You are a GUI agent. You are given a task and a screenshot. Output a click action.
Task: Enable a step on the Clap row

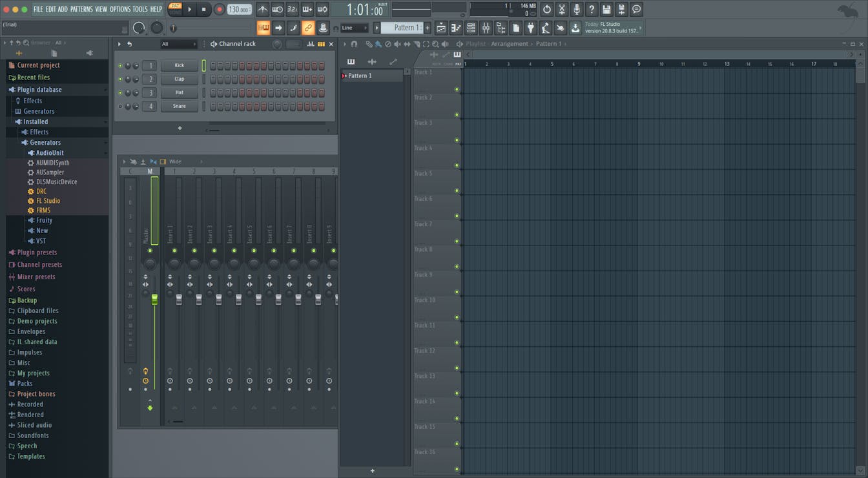213,79
